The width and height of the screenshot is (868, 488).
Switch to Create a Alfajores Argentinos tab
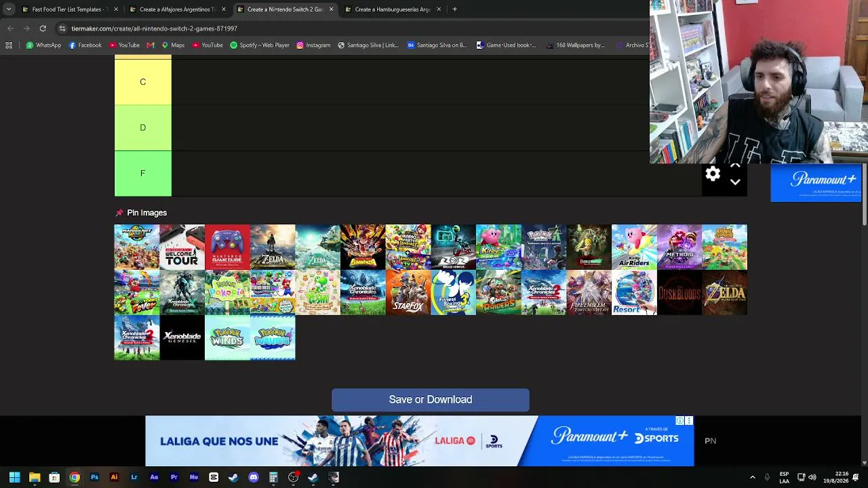pyautogui.click(x=178, y=9)
